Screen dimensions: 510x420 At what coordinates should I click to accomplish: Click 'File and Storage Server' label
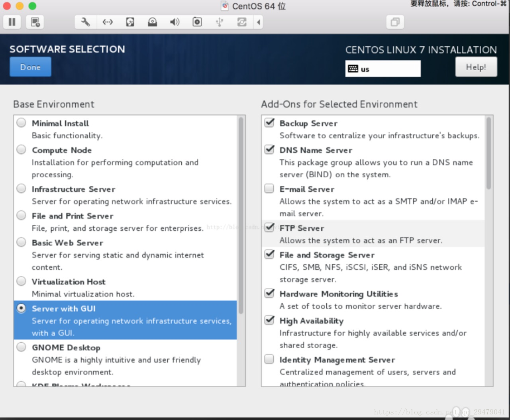(x=327, y=255)
